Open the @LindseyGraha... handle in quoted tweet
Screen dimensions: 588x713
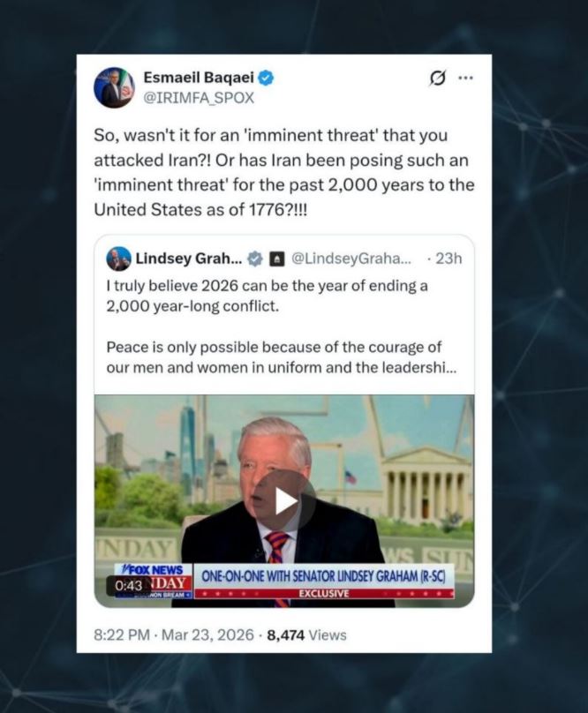(351, 259)
